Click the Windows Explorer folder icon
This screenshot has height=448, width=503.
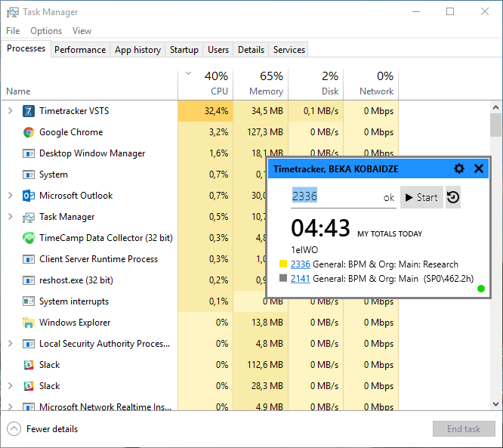click(29, 323)
